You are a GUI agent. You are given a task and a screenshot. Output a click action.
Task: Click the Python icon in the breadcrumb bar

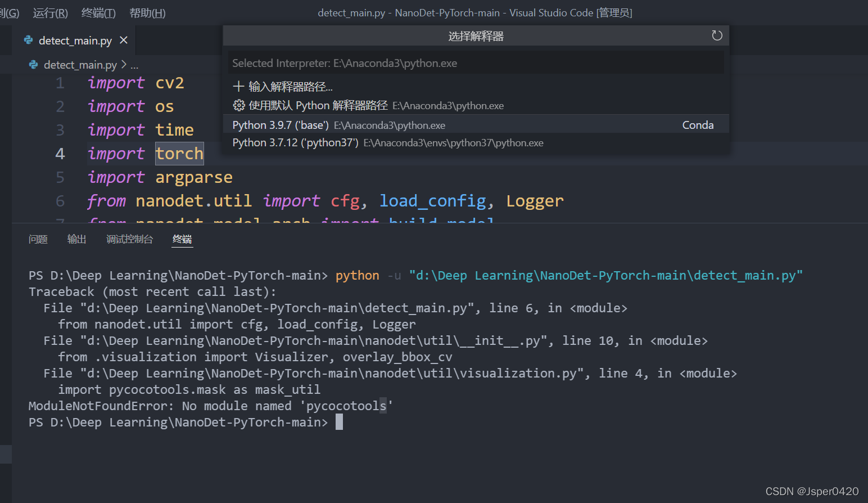[34, 65]
